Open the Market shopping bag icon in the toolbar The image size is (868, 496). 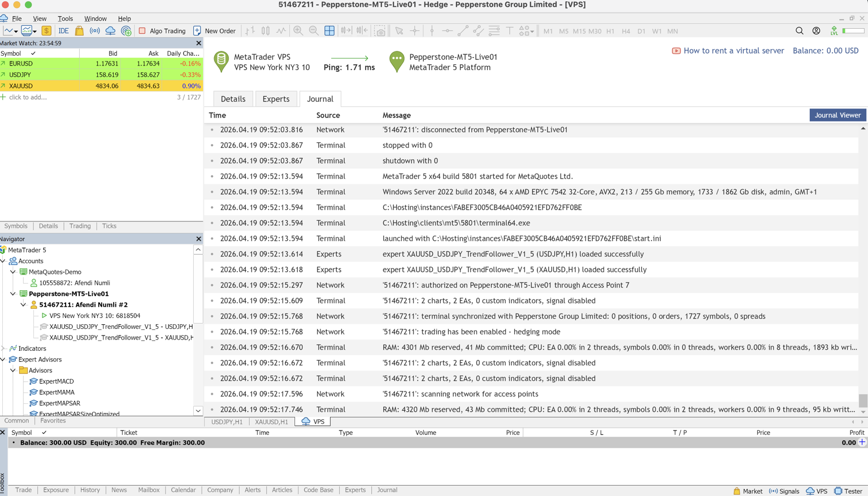tap(79, 31)
